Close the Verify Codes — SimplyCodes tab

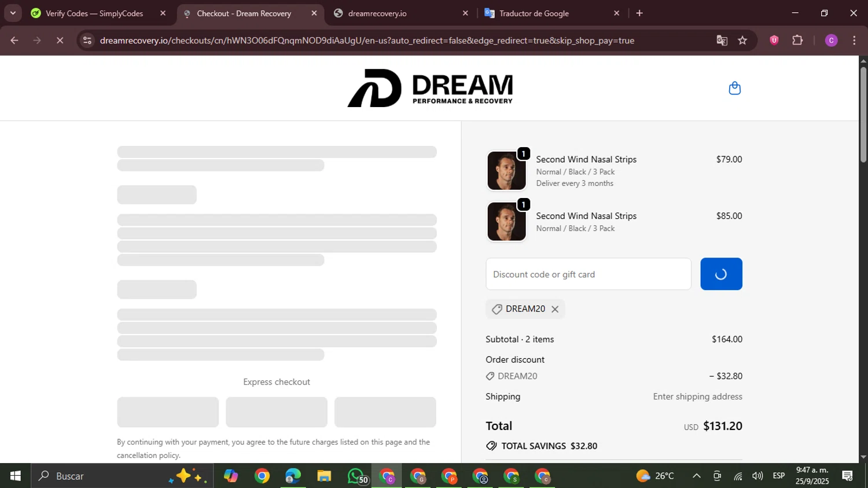(163, 13)
